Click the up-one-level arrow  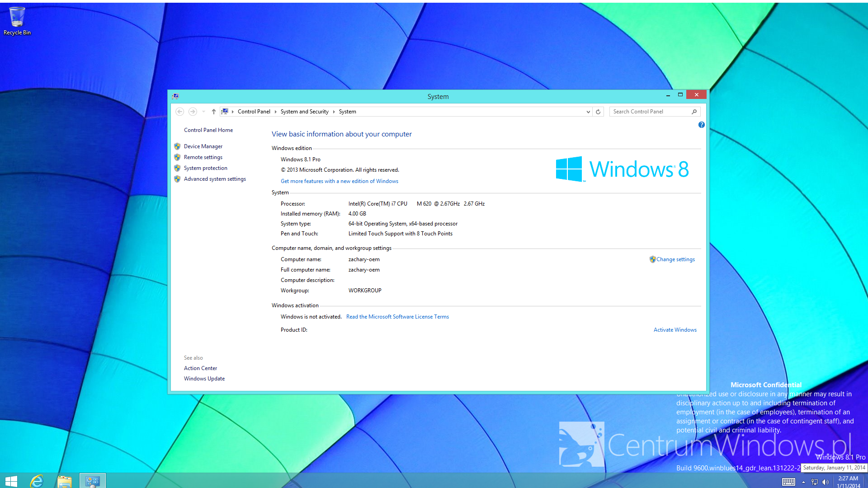point(214,112)
